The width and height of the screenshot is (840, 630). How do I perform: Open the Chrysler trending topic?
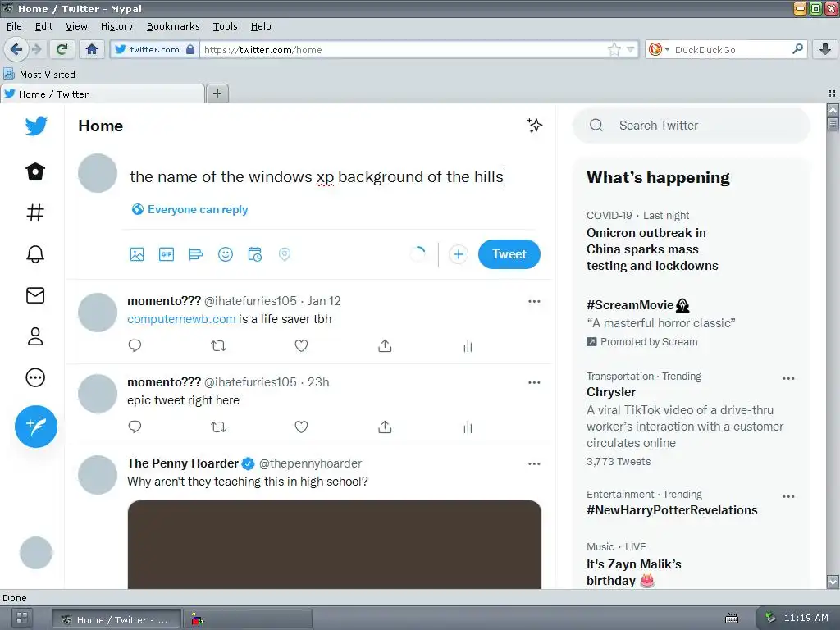pyautogui.click(x=610, y=392)
